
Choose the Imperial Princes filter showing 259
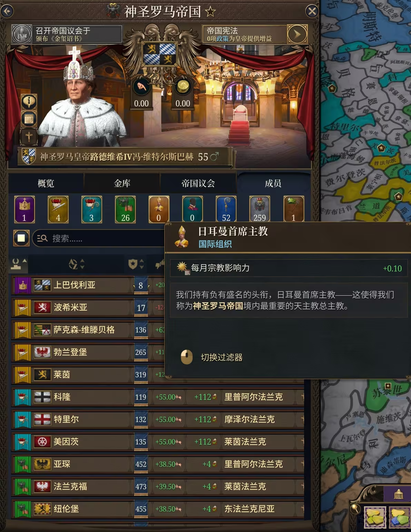click(x=260, y=209)
